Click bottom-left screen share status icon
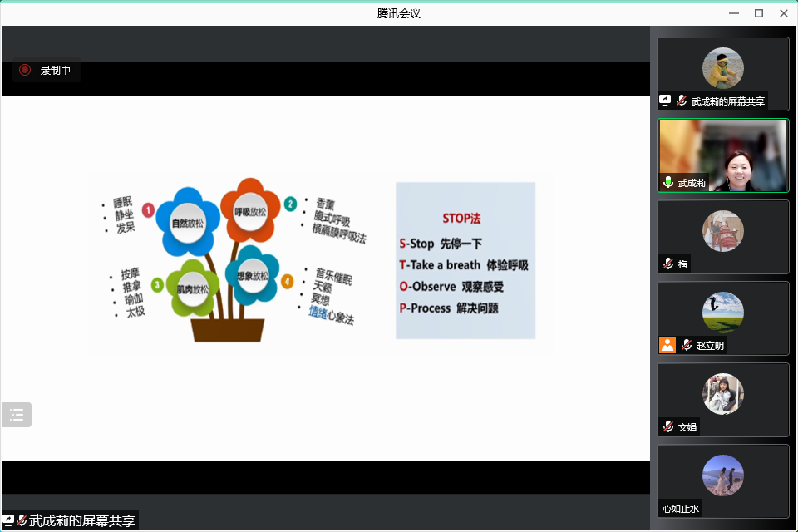Viewport: 798px width, 532px height. coord(8,520)
